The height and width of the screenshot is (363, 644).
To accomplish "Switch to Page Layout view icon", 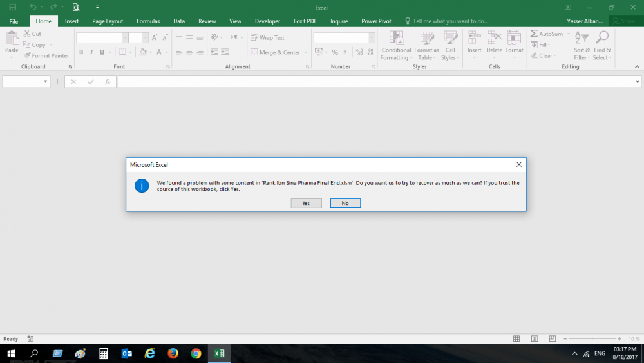I will pos(535,338).
